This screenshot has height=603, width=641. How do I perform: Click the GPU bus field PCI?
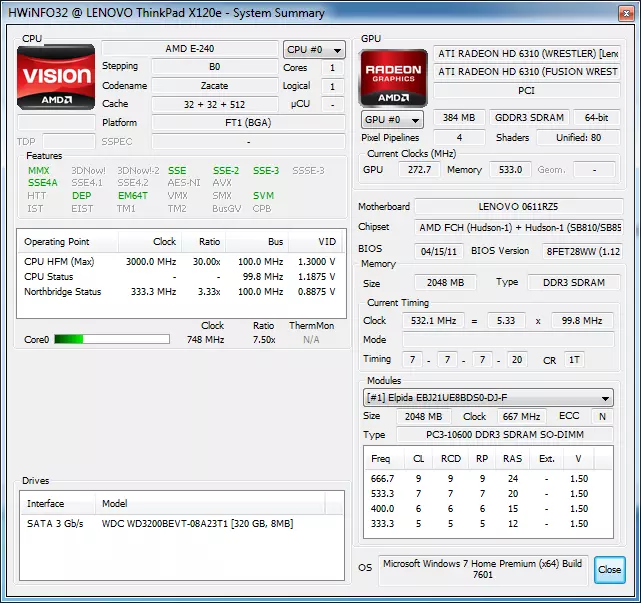(527, 91)
